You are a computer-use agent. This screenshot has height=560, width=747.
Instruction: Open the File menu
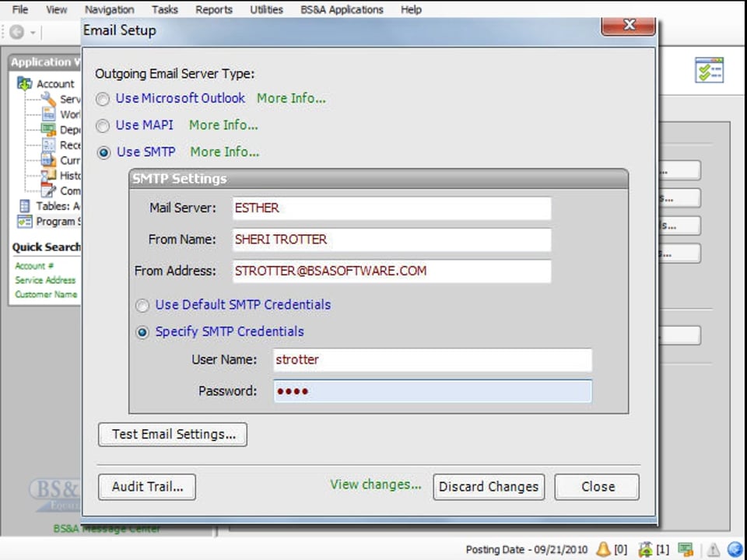tap(20, 9)
